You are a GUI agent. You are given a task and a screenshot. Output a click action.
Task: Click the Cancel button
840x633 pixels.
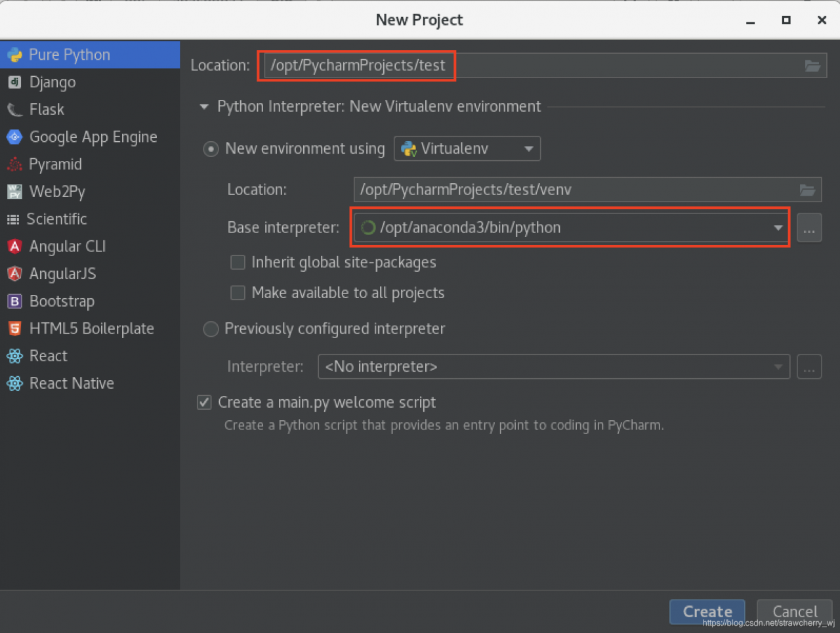tap(795, 612)
